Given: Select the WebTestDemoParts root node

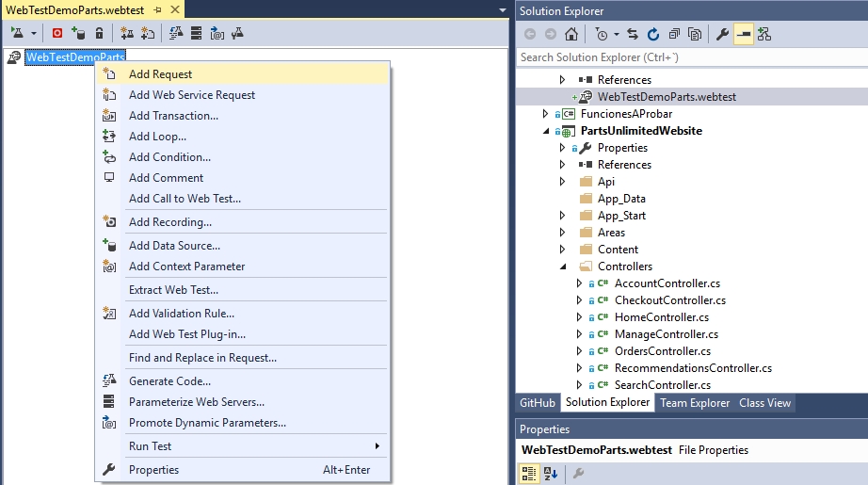Looking at the screenshot, I should pos(75,57).
